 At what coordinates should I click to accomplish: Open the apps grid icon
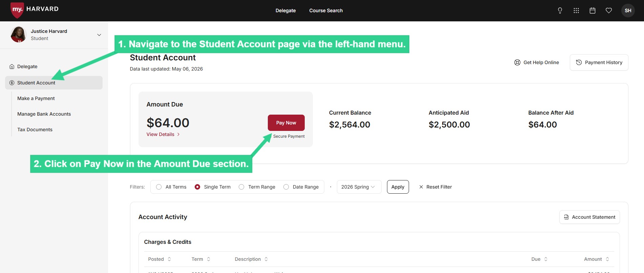576,11
